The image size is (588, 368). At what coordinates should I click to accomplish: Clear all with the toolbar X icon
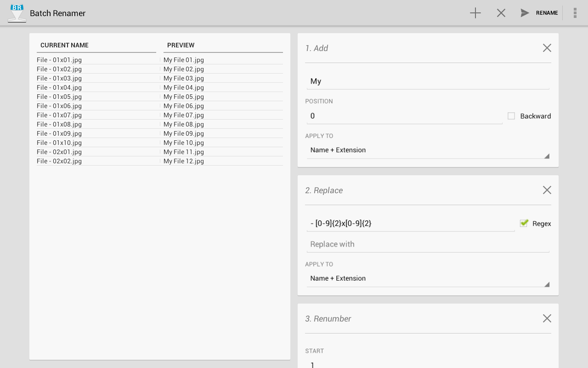tap(501, 13)
